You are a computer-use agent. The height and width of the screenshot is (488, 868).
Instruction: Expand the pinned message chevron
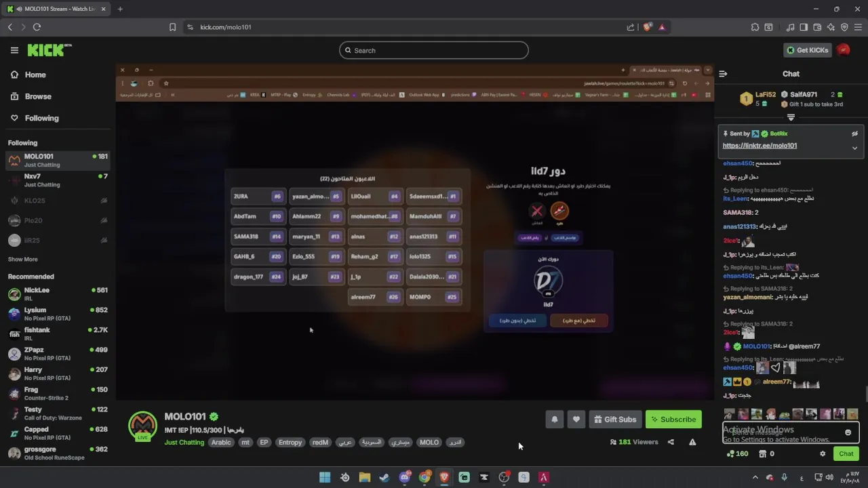tap(854, 148)
